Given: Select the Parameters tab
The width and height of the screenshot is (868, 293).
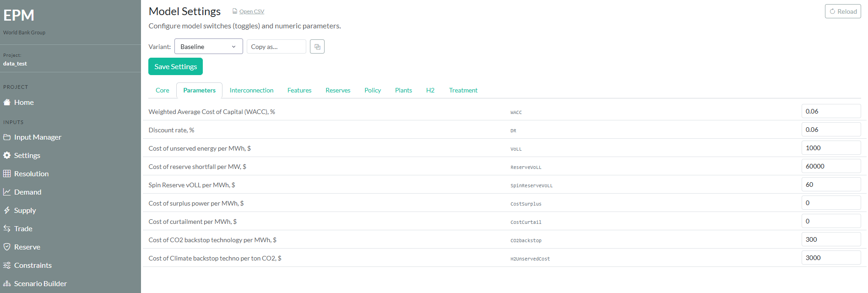Looking at the screenshot, I should (199, 90).
